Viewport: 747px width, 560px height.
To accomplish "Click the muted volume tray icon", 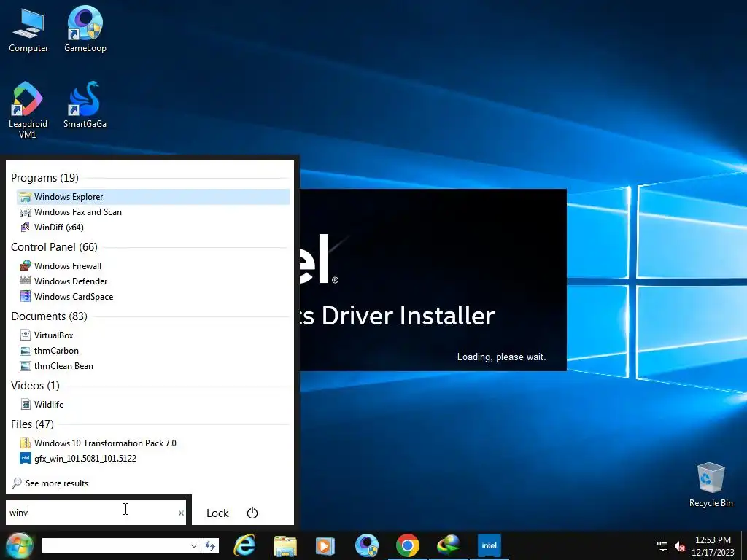I will (x=679, y=546).
